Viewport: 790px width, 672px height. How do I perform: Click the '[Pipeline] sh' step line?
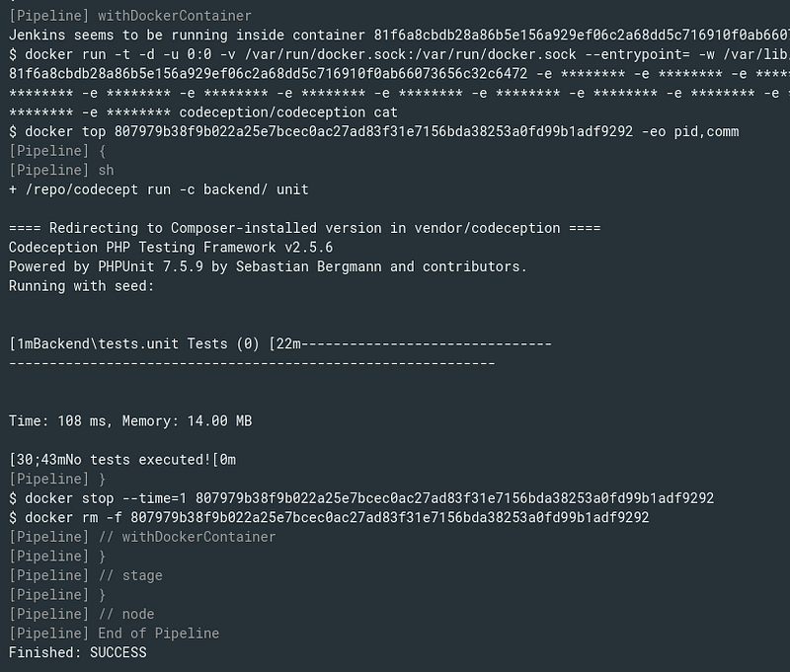pos(61,170)
